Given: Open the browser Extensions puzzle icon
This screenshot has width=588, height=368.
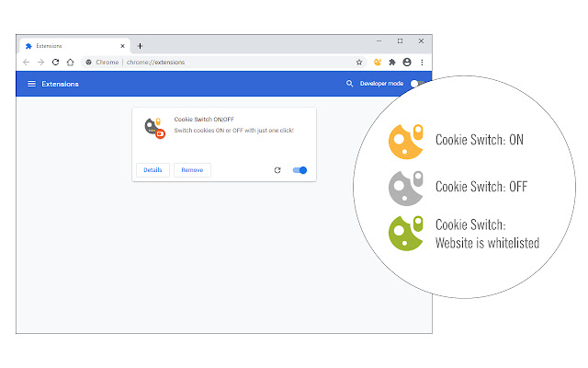Looking at the screenshot, I should coord(392,63).
